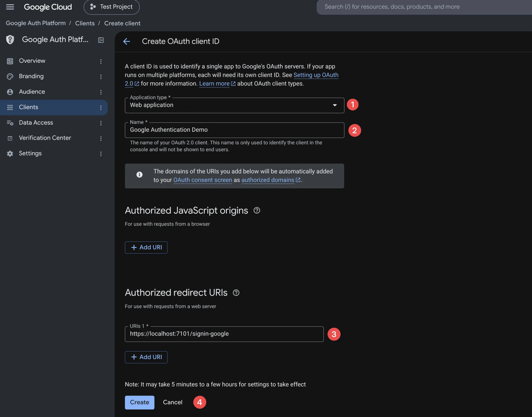Click the Google Auth Platform shield icon
532x417 pixels.
pyautogui.click(x=10, y=40)
